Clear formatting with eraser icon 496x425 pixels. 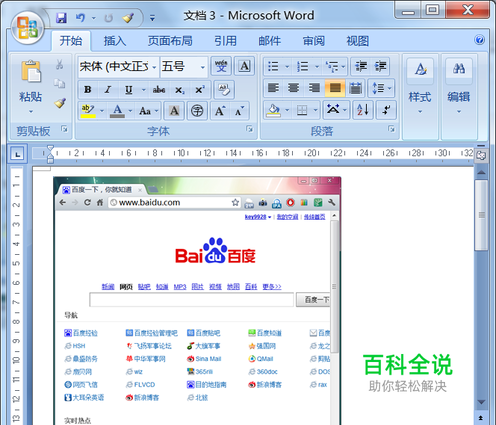[224, 89]
